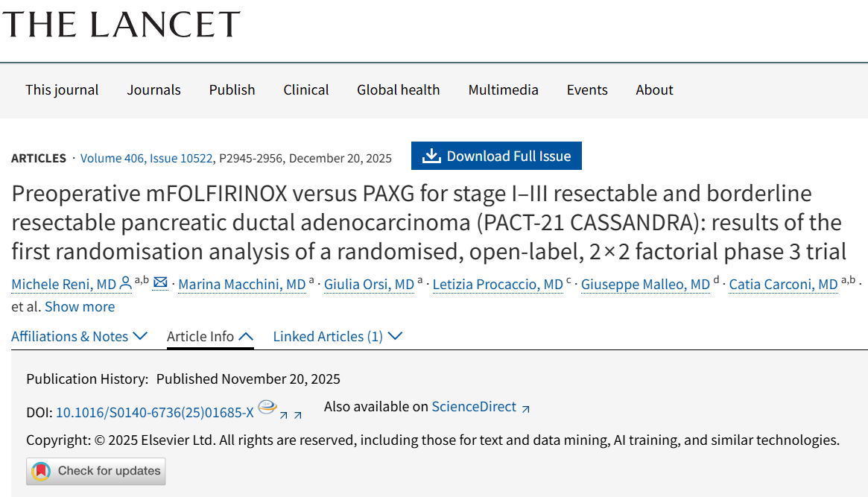This screenshot has height=497, width=868.
Task: Open the Global health menu
Action: 398,89
